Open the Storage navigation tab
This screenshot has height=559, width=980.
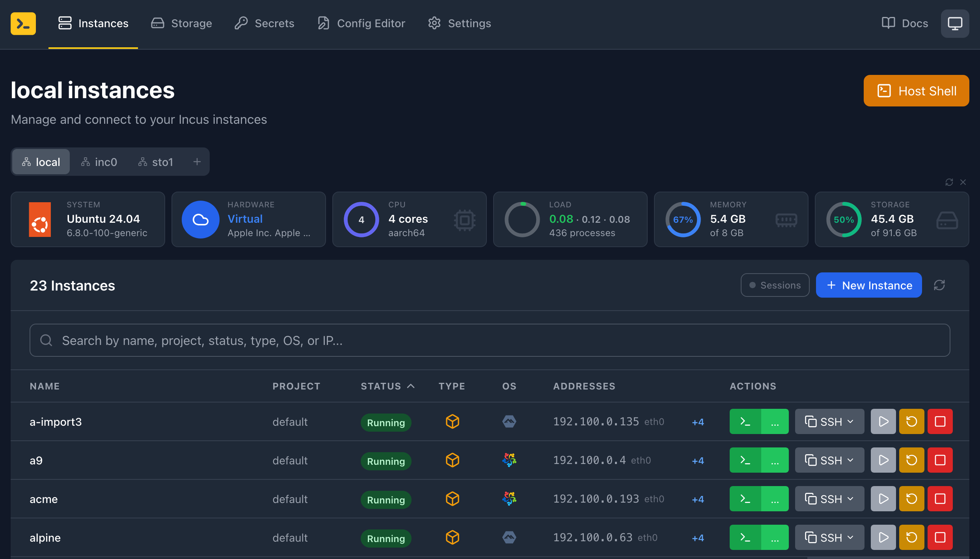tap(182, 24)
